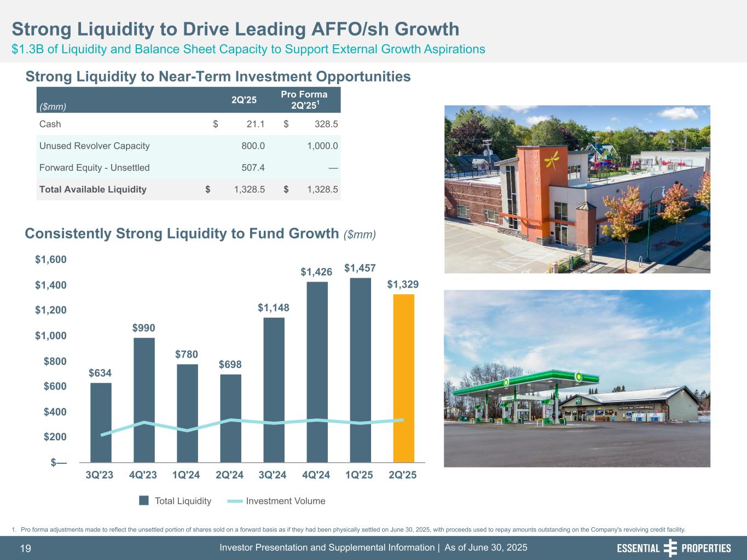Click the Essential Properties logo icon
This screenshot has width=747, height=560.
pos(670,548)
